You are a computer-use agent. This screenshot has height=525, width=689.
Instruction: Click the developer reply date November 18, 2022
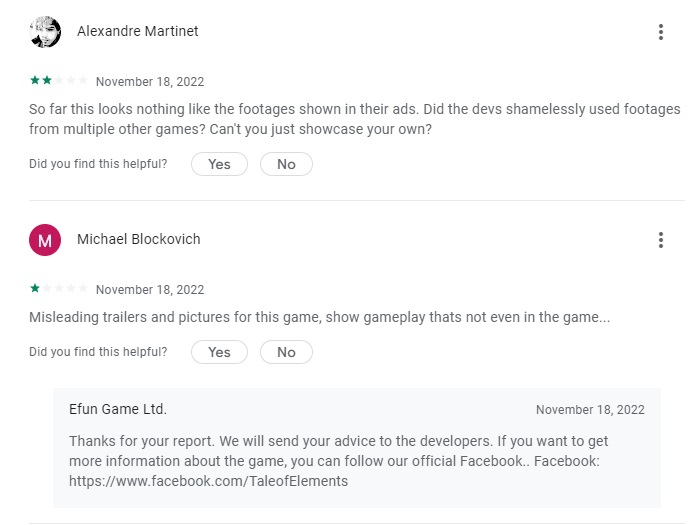tap(590, 410)
